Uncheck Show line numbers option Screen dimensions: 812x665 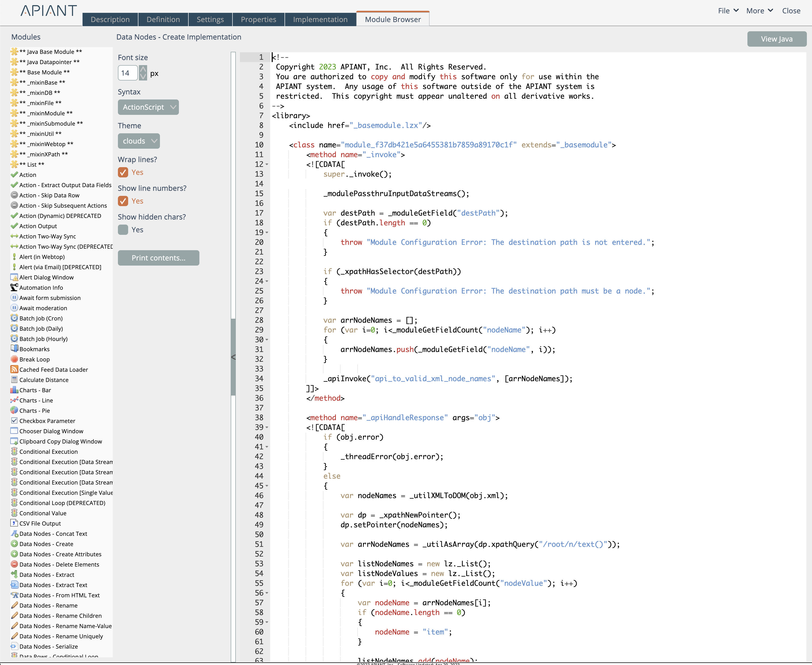(123, 201)
